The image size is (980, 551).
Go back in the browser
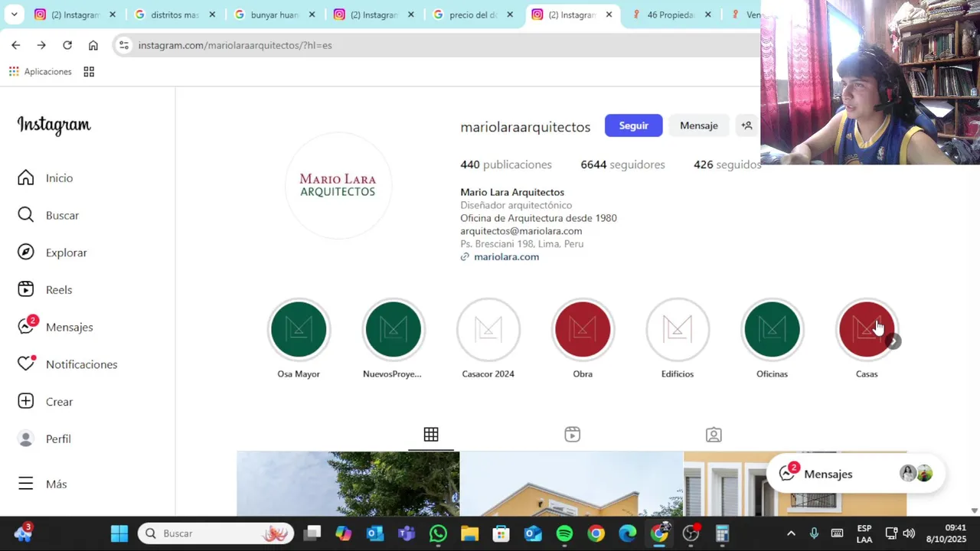[x=16, y=45]
